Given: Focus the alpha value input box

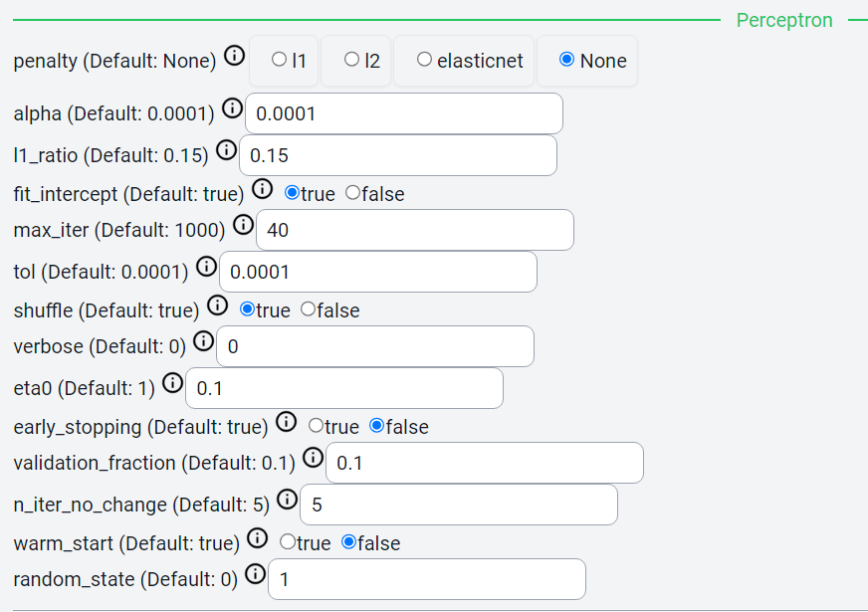Looking at the screenshot, I should click(404, 113).
